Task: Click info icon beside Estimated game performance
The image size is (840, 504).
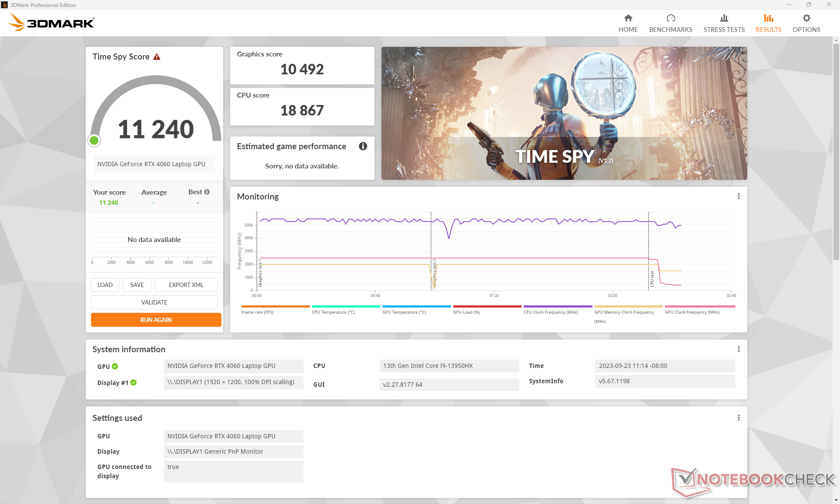Action: pos(363,146)
